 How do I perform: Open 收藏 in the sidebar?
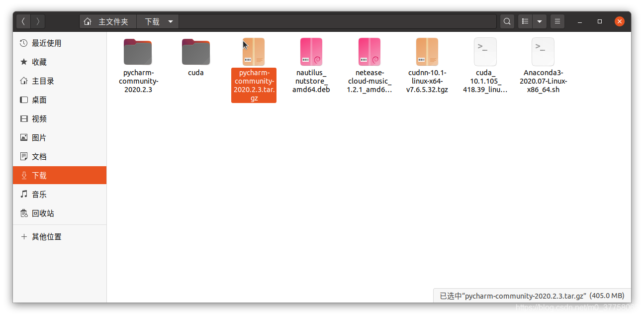tap(60, 62)
